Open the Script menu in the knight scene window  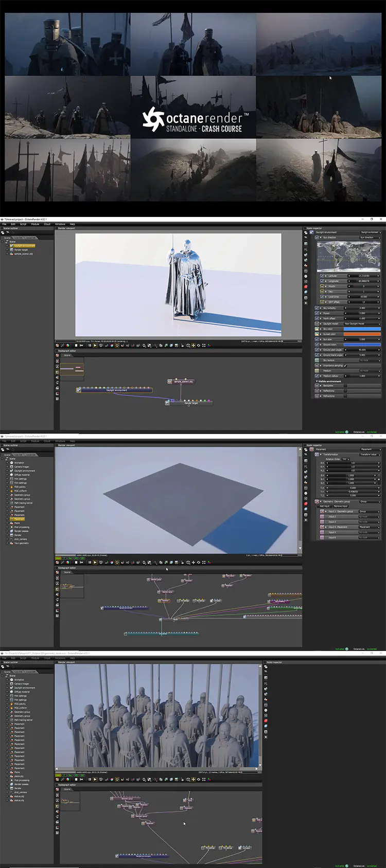(x=23, y=224)
